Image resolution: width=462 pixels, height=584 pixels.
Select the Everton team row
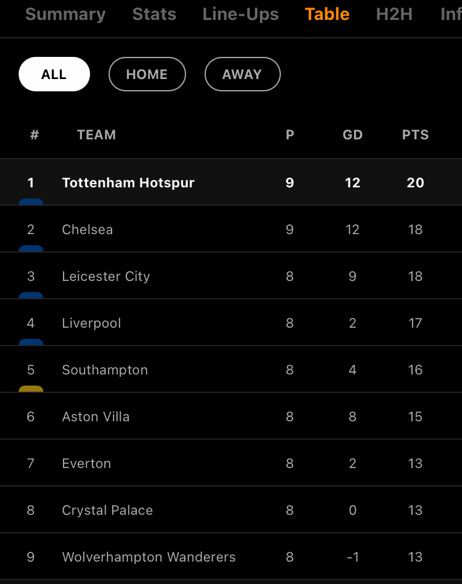tap(231, 463)
